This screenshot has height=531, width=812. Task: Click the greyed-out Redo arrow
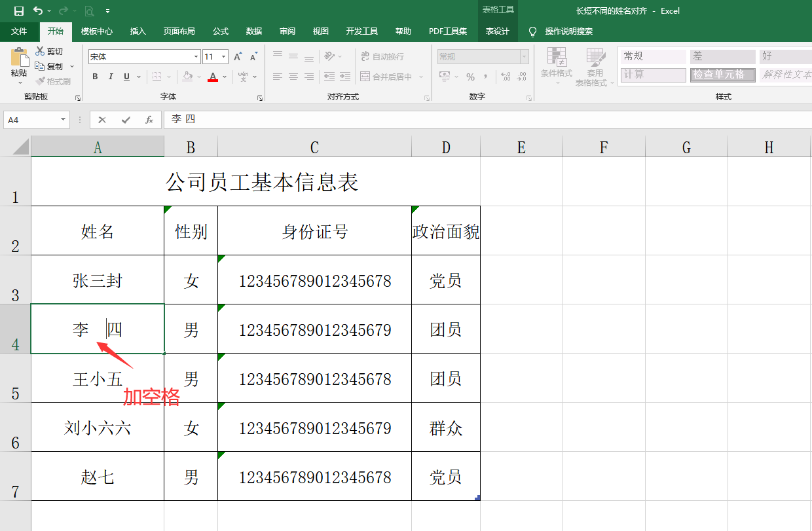point(63,10)
